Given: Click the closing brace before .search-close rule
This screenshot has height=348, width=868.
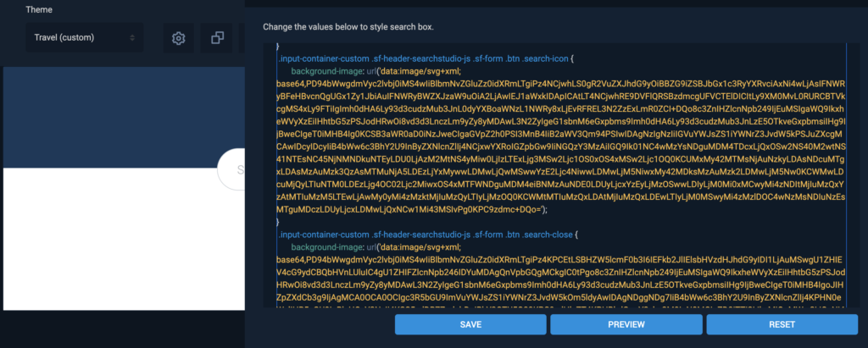Looking at the screenshot, I should tap(278, 222).
